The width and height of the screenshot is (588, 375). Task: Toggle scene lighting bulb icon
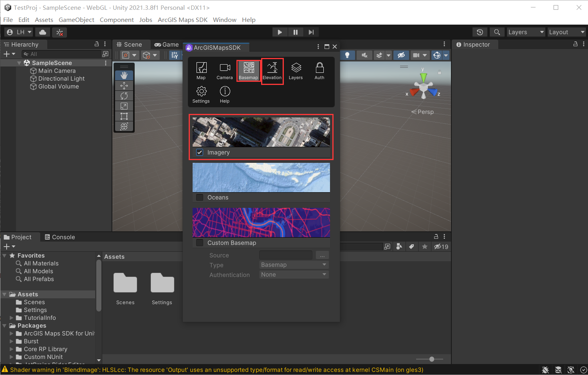coord(347,55)
